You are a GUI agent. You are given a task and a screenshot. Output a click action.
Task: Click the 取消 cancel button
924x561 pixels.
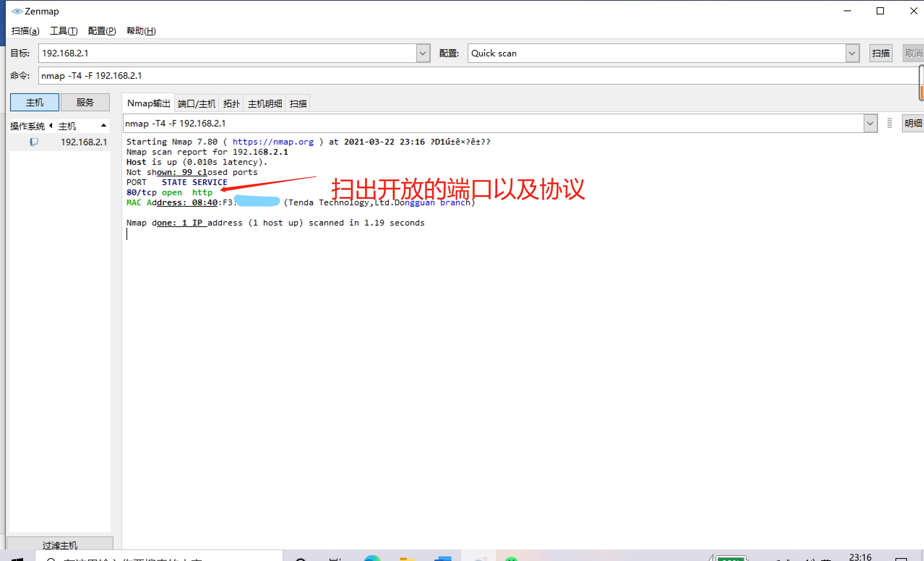pos(913,53)
